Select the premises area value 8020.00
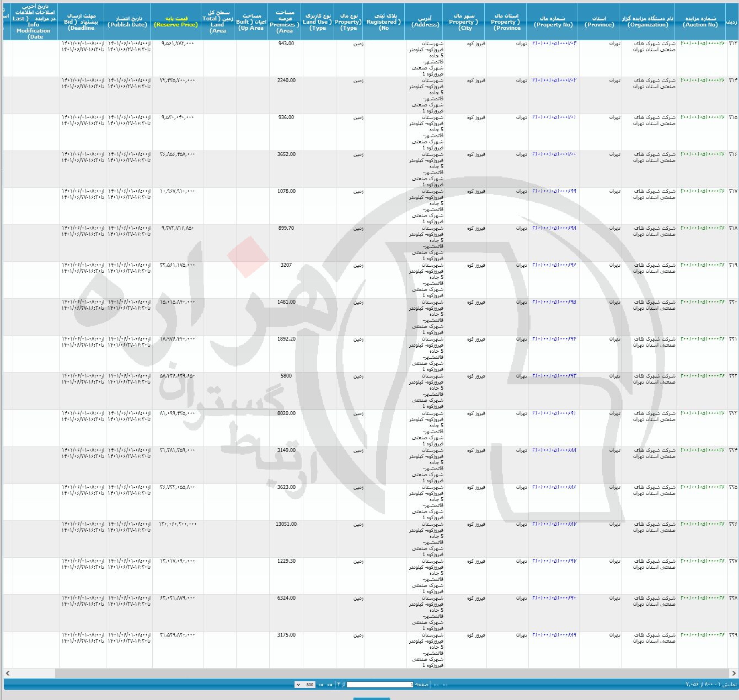Viewport: 739px width, 700px height. point(286,413)
